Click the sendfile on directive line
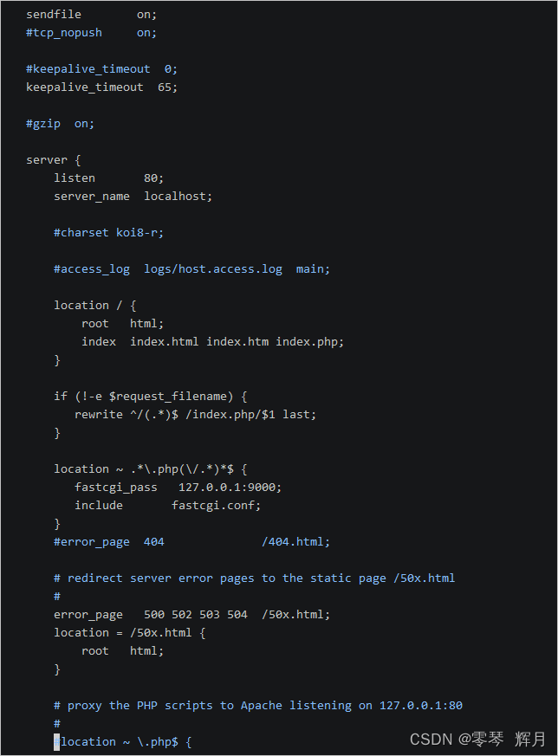Viewport: 558px width, 756px height. (91, 15)
